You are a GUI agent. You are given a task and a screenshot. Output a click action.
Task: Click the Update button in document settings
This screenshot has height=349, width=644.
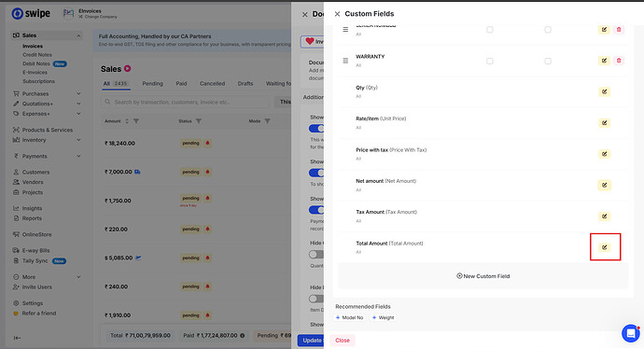click(311, 341)
